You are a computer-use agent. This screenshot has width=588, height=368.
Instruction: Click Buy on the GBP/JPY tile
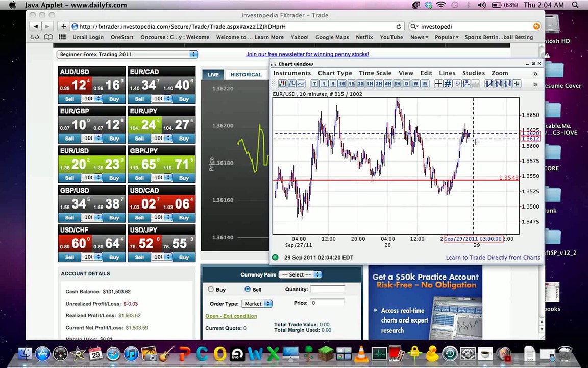(184, 178)
